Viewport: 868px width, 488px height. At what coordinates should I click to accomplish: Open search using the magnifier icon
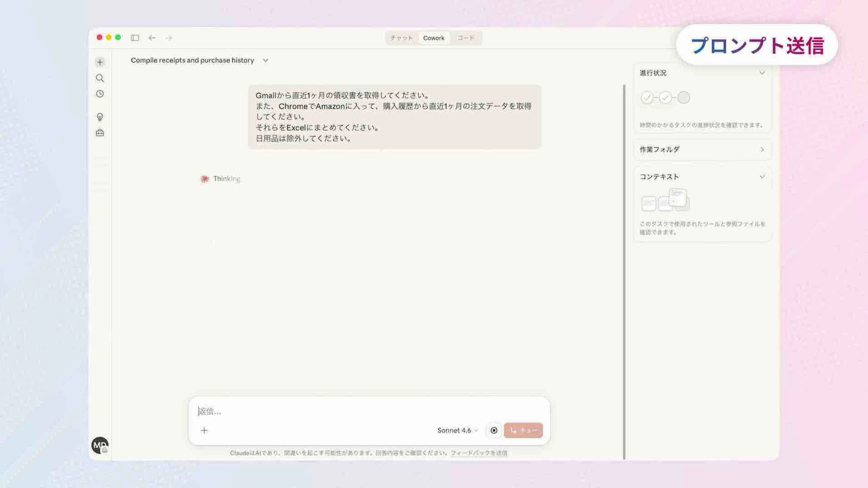coord(100,78)
